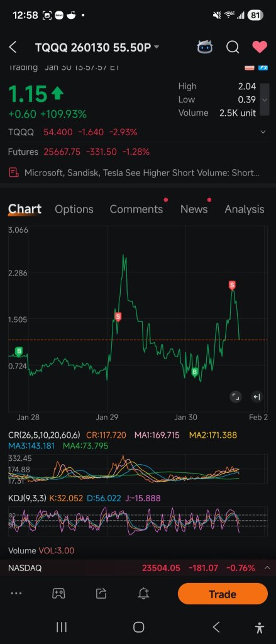276x644 pixels.
Task: Open the search magnifier icon
Action: (x=233, y=47)
